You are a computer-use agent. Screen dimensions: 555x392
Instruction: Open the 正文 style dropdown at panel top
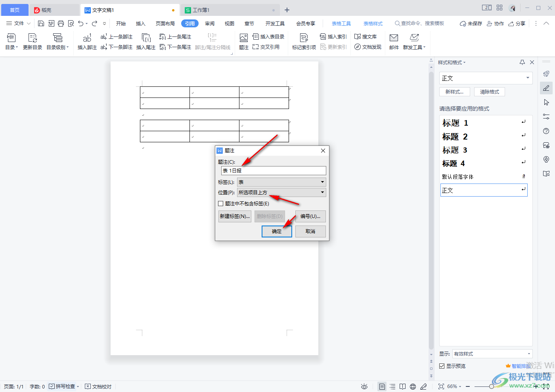tap(486, 78)
